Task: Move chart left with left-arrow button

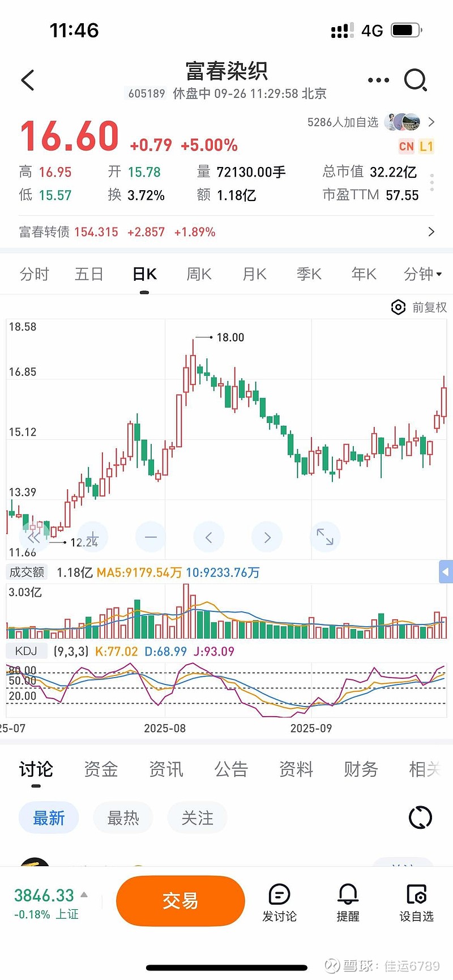Action: (208, 537)
